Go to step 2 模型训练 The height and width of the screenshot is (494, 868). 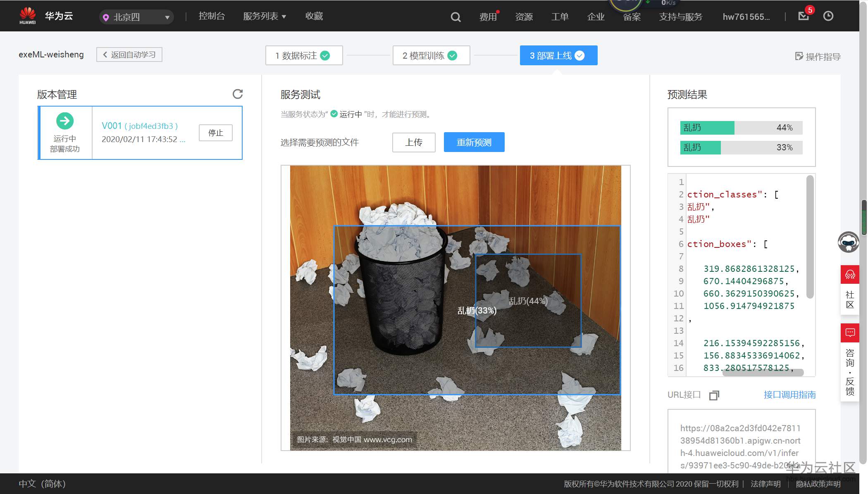[431, 55]
